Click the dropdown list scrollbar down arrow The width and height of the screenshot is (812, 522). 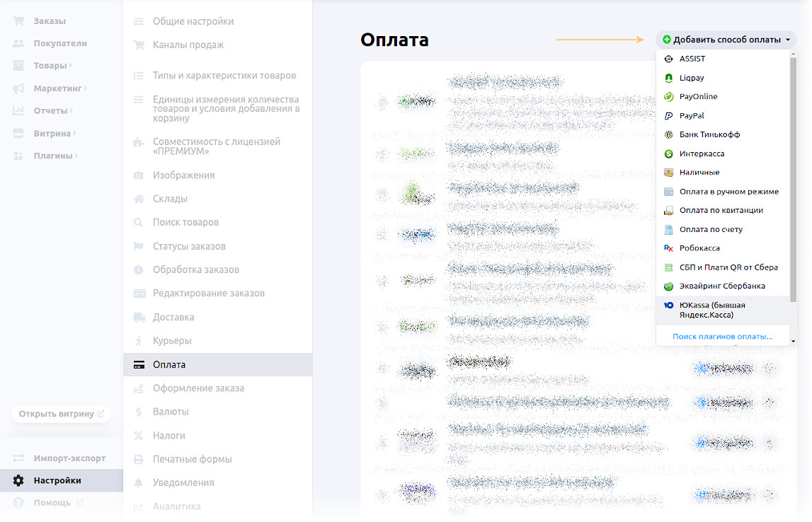794,341
